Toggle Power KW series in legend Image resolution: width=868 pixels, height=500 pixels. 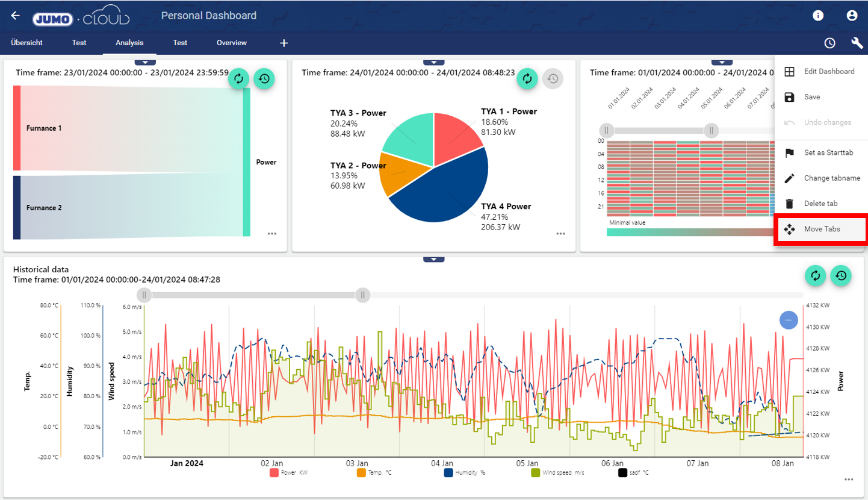click(290, 473)
